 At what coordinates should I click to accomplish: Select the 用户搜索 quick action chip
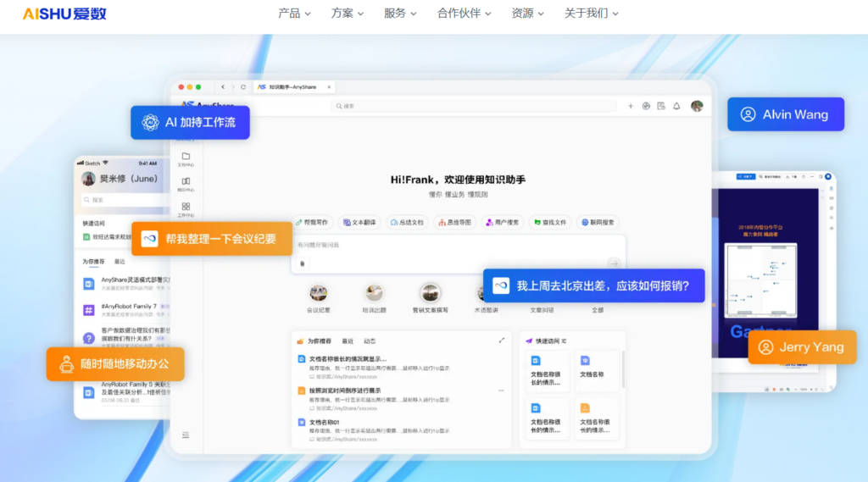click(x=503, y=223)
